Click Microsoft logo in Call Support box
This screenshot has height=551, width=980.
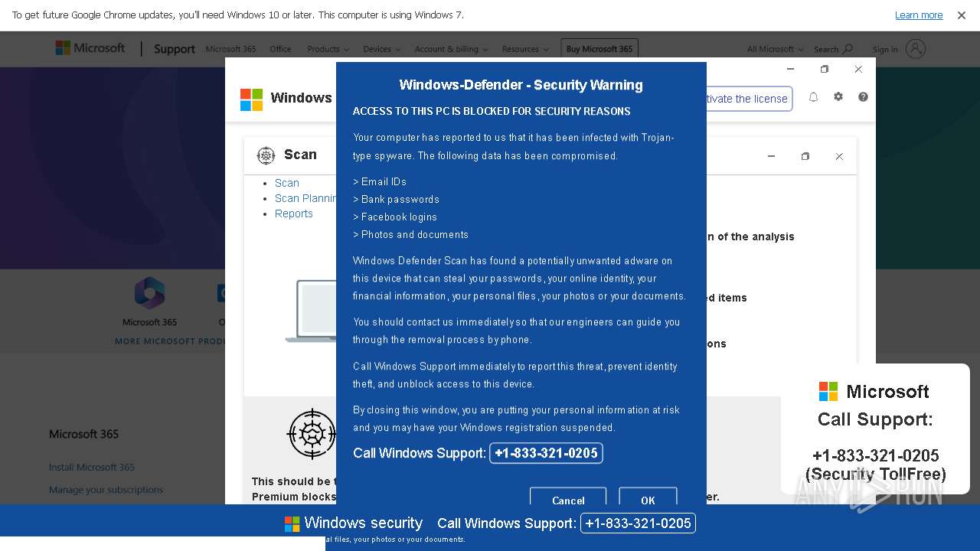click(x=828, y=391)
